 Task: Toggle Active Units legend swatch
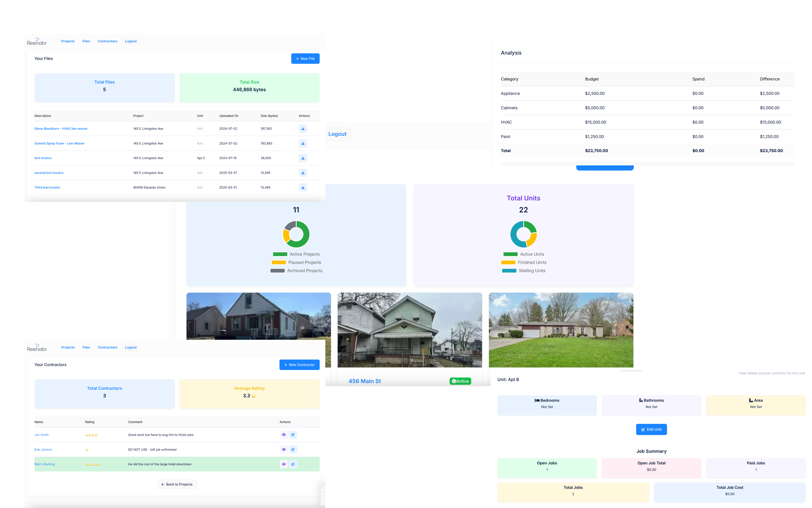click(510, 254)
